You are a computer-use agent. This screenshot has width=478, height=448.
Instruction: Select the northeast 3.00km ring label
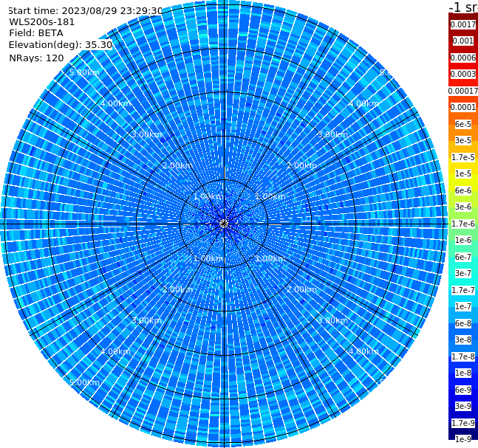coord(332,134)
